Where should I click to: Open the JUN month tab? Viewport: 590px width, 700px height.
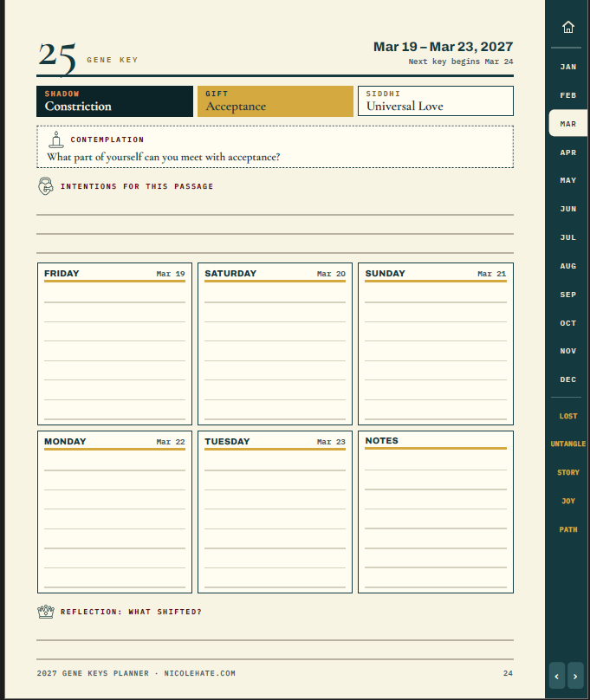coord(567,209)
